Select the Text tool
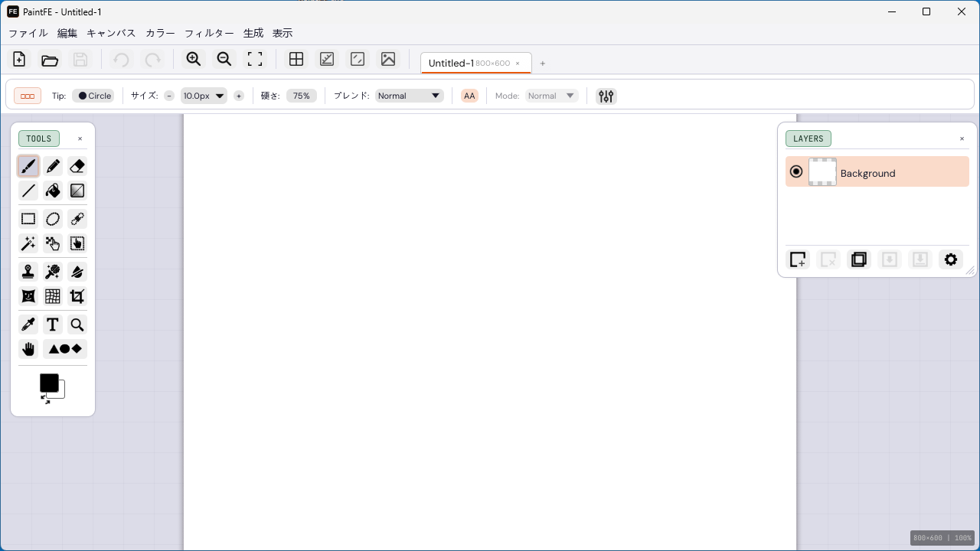Image resolution: width=980 pixels, height=551 pixels. coord(53,324)
